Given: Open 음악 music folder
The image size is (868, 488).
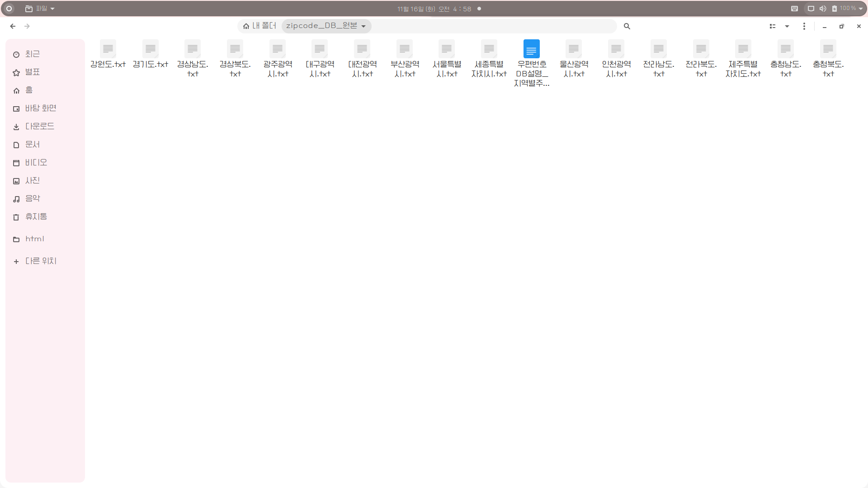Looking at the screenshot, I should click(32, 199).
